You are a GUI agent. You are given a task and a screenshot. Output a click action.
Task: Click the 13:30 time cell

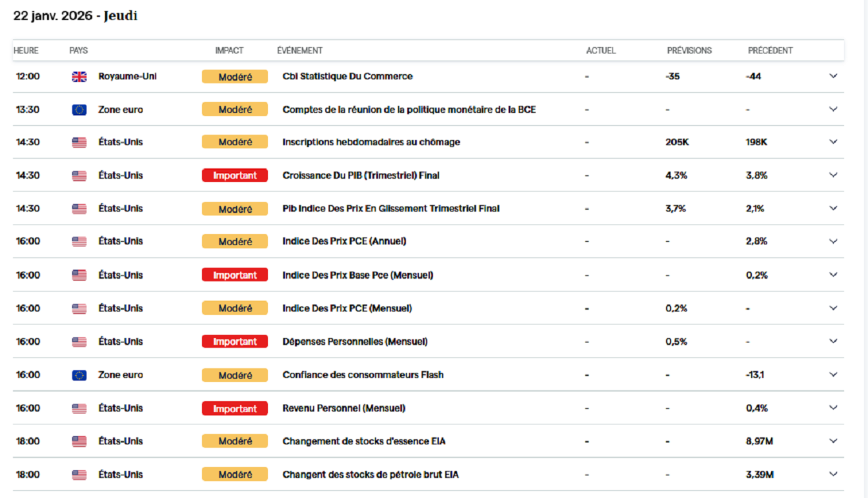click(28, 110)
